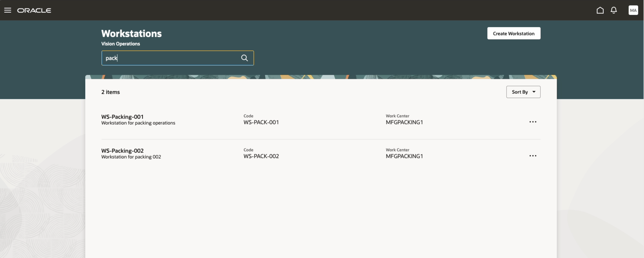
Task: Click description 'Workstation for packing operations'
Action: pyautogui.click(x=138, y=123)
